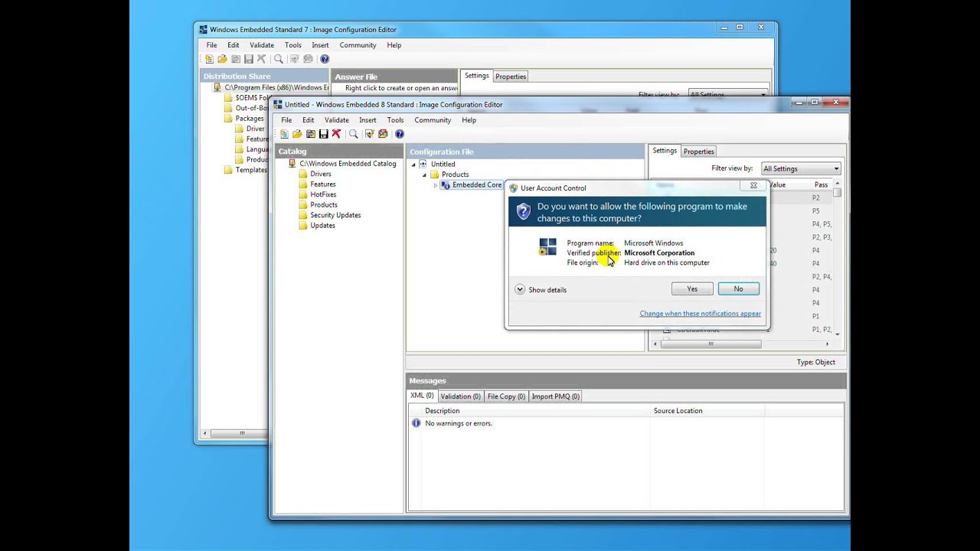Open Help menu in Embedded 8 window

click(x=469, y=120)
